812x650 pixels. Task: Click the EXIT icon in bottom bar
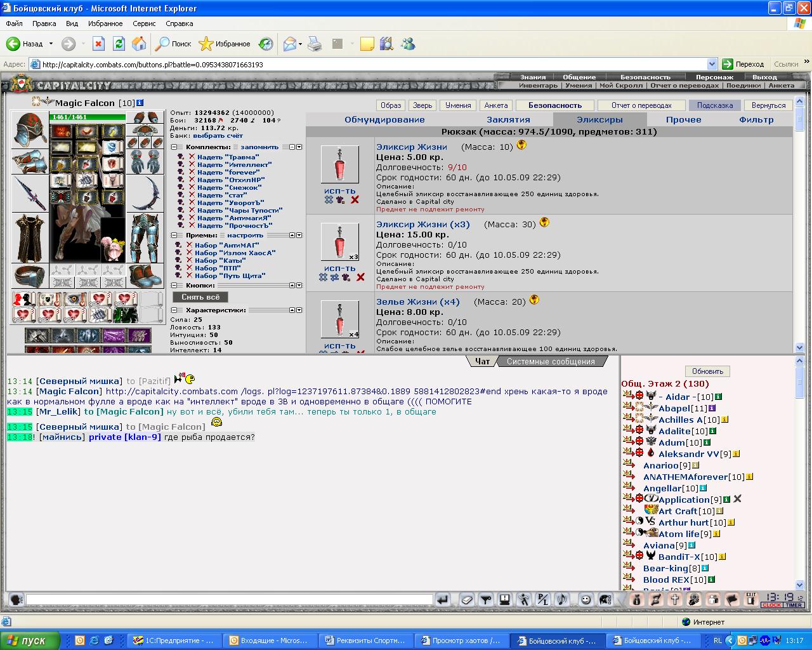pos(751,599)
